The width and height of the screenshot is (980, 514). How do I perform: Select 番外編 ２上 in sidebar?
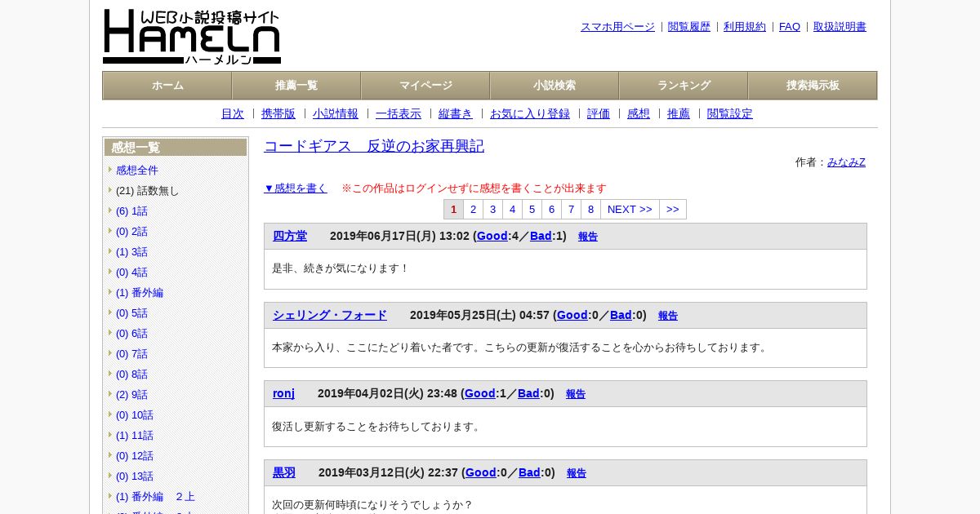[x=155, y=496]
